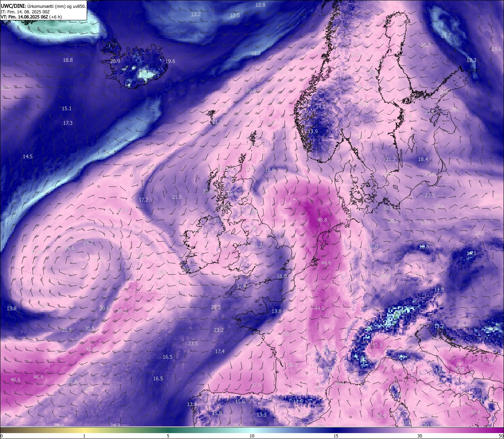Image resolution: width=504 pixels, height=439 pixels.
Task: Click the 39.4 value label
Action: point(475,412)
